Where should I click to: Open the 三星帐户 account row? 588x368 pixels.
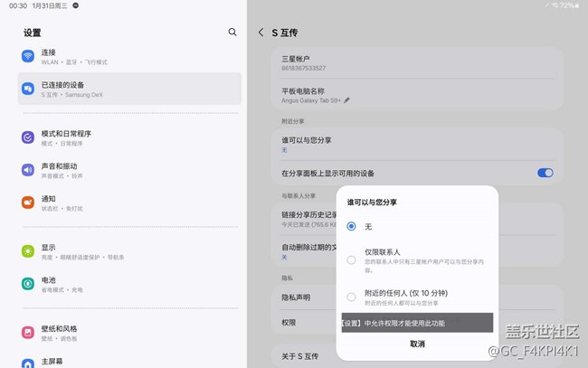[416, 63]
